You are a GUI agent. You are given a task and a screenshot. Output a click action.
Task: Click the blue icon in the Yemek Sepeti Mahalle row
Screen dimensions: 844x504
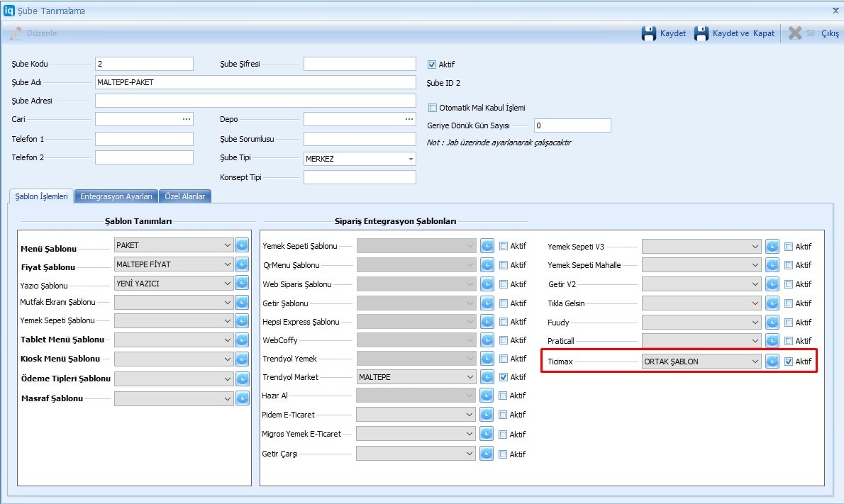[x=772, y=265]
